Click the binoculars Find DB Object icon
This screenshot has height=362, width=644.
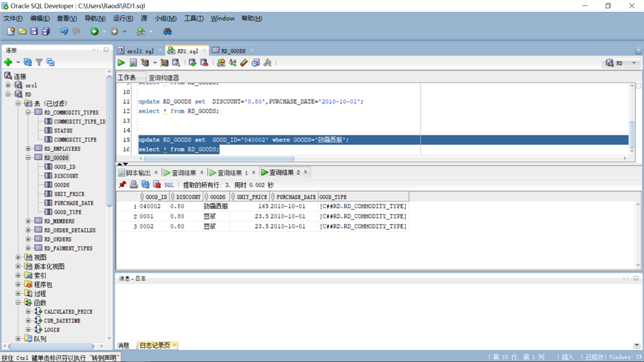coord(167,32)
